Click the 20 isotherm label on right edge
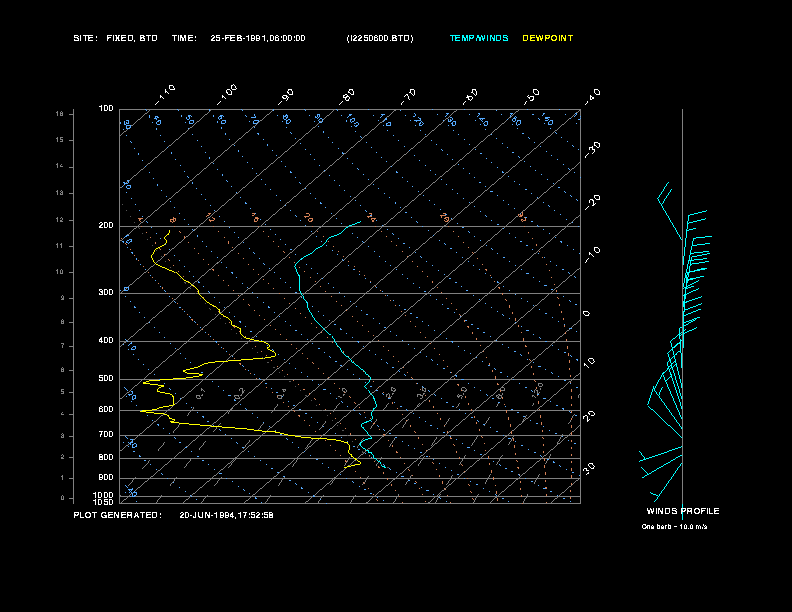Viewport: 792px width, 612px height. [589, 416]
